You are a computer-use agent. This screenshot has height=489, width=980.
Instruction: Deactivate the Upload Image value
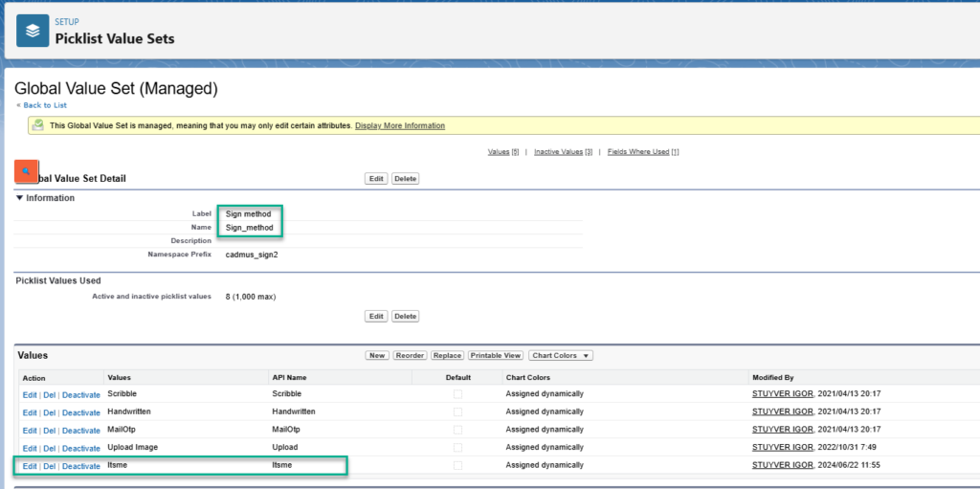click(80, 449)
